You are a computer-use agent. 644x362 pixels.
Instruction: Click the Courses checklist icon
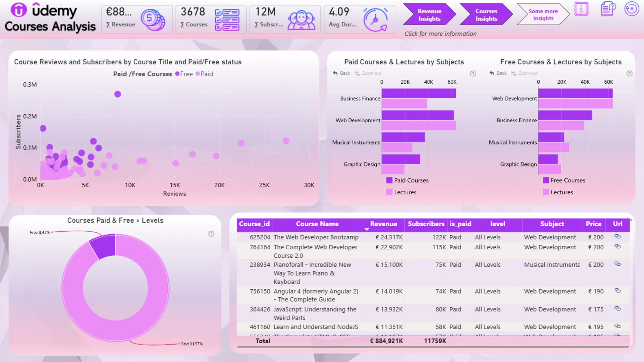[227, 20]
